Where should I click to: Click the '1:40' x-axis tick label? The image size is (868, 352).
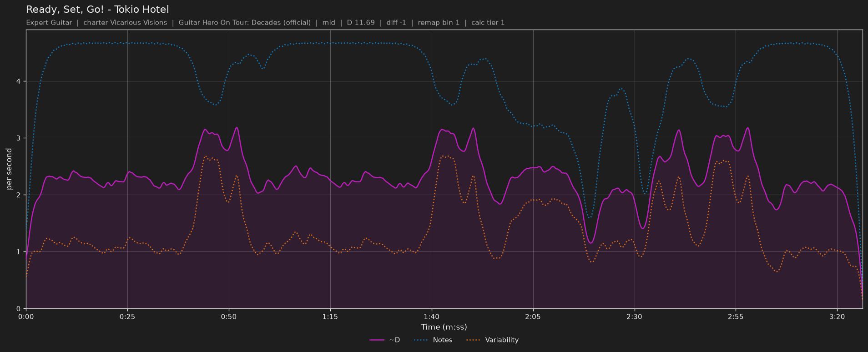coord(432,317)
